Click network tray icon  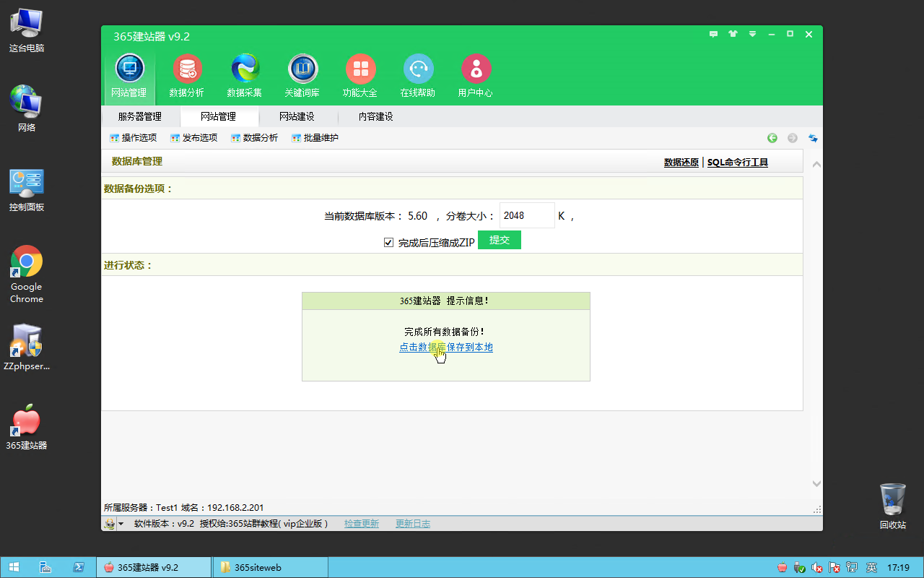click(x=852, y=568)
